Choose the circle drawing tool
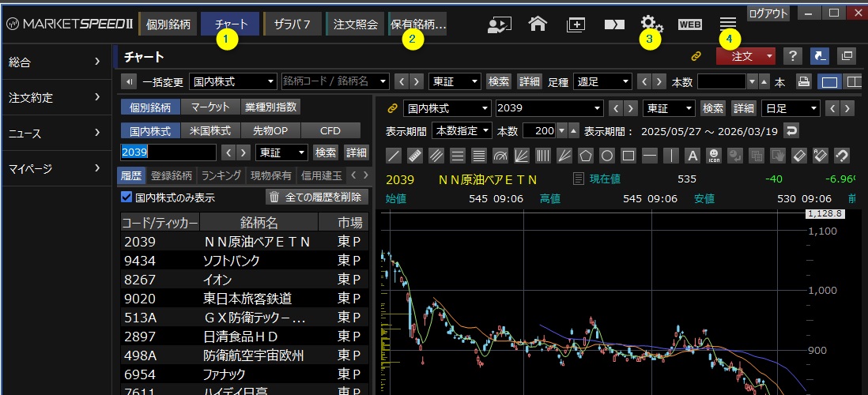This screenshot has width=868, height=395. click(x=606, y=156)
